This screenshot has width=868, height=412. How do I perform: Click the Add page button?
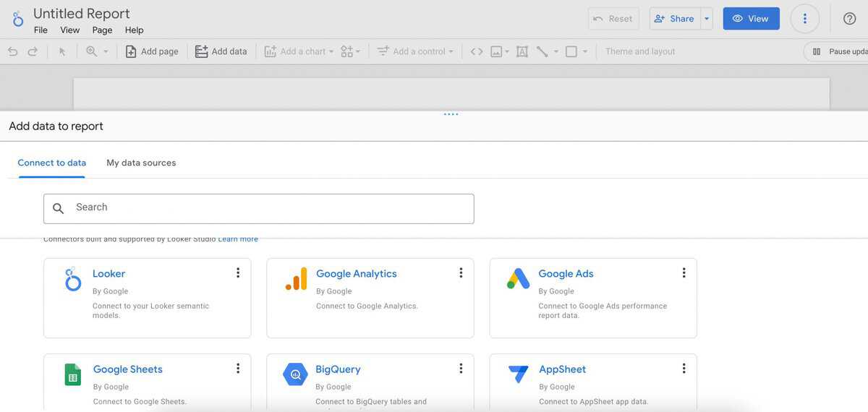152,51
